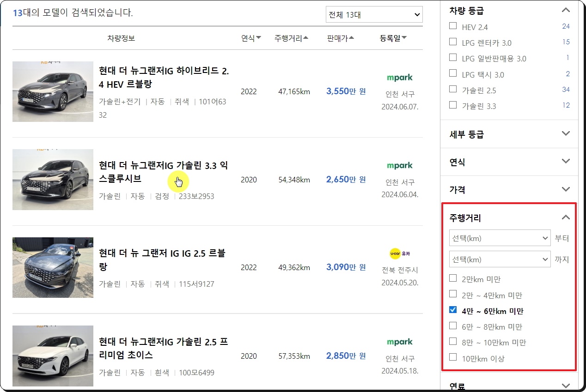
Task: Check the LPG 택시 3.0 filter
Action: pyautogui.click(x=453, y=74)
